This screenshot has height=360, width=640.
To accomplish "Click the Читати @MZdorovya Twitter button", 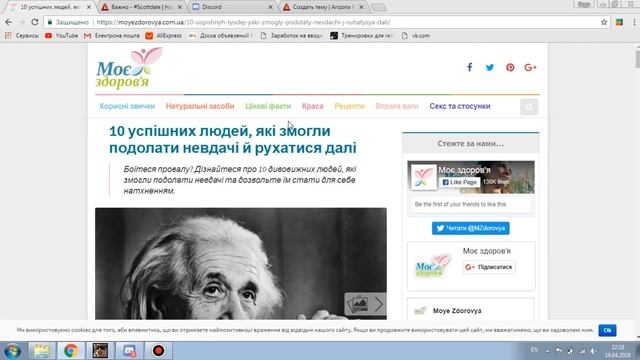I will [x=471, y=228].
